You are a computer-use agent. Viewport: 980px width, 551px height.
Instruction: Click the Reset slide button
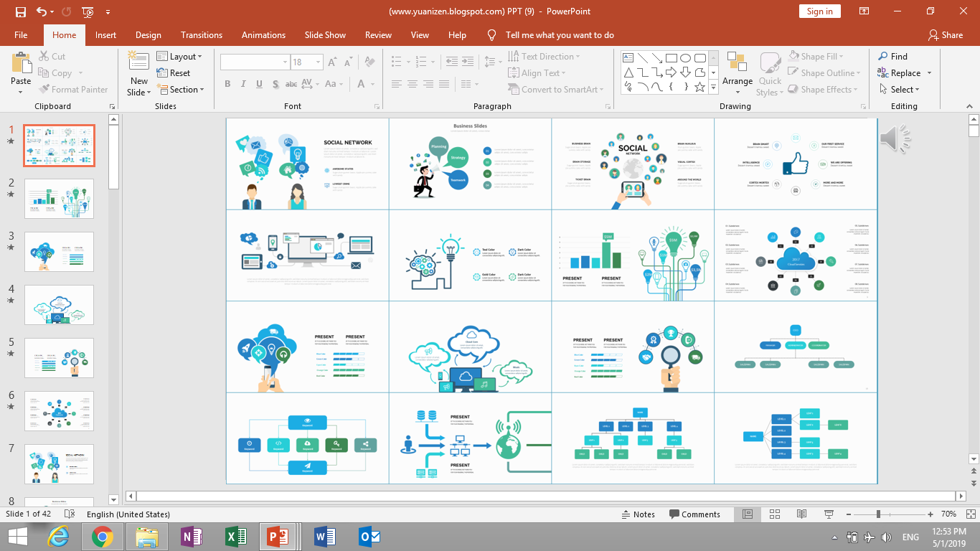click(x=174, y=73)
